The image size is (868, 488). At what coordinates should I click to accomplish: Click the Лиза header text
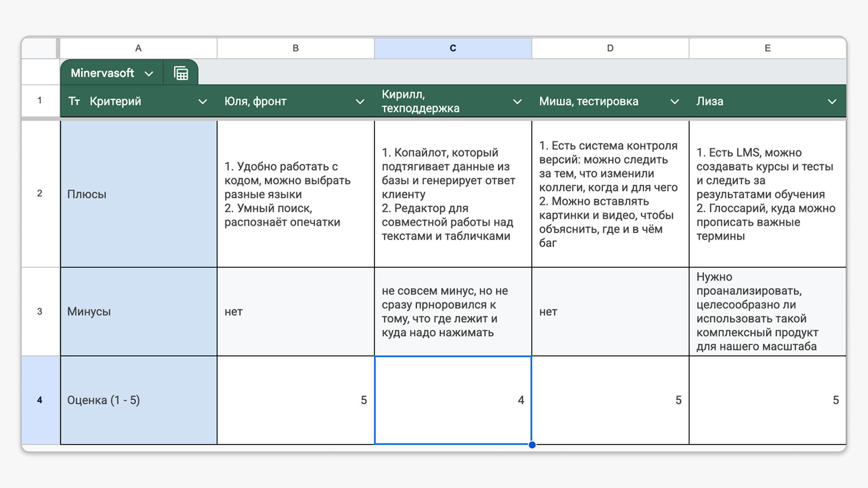[x=710, y=101]
